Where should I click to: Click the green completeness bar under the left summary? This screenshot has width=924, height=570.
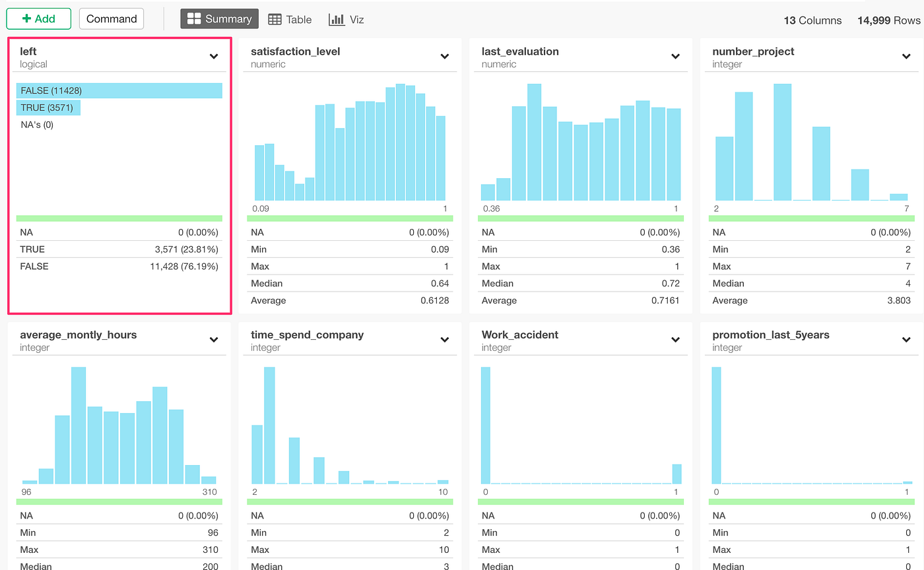pyautogui.click(x=119, y=218)
